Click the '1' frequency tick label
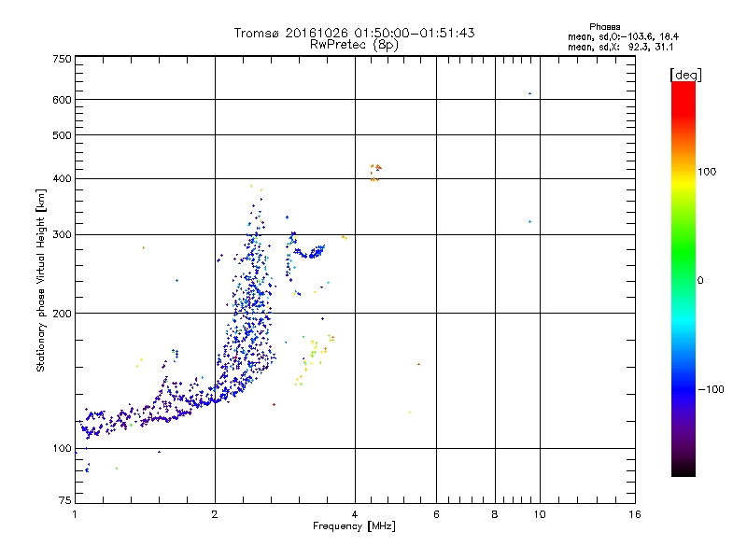The width and height of the screenshot is (747, 560). [75, 514]
